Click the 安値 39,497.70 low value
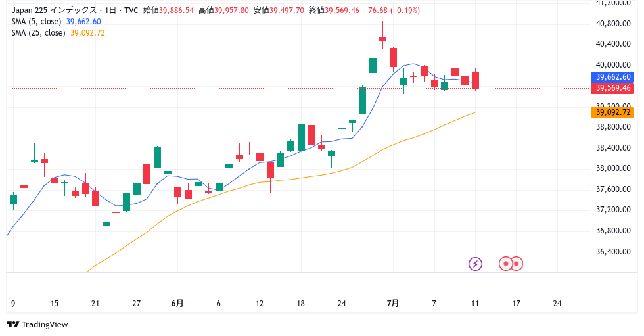644x336 pixels. [x=279, y=11]
